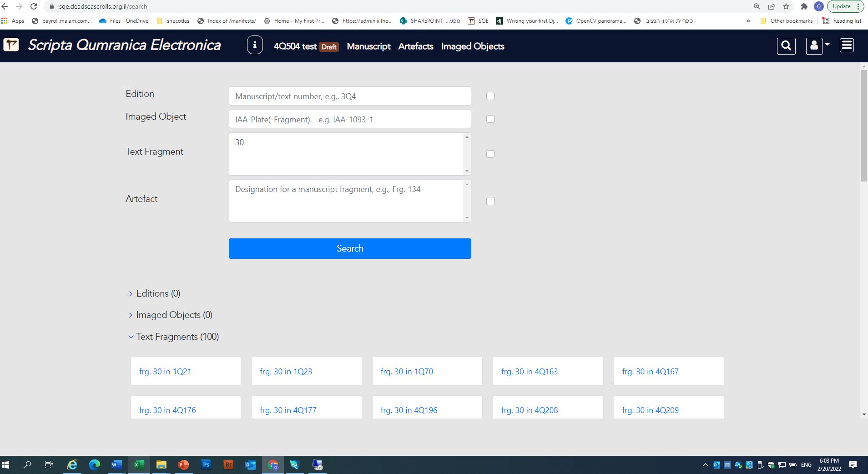Click the Scripta Qumranica Electronica logo icon
This screenshot has height=474, width=868.
(11, 45)
